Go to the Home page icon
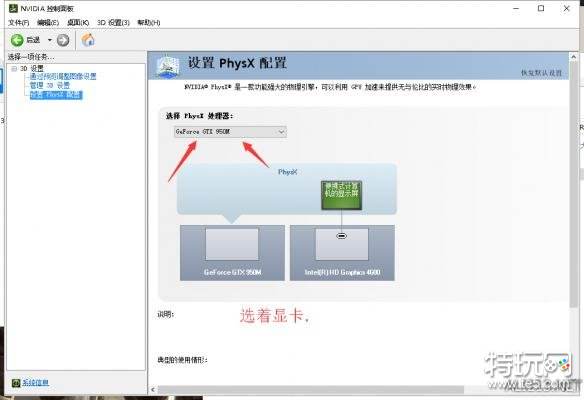 [88, 40]
